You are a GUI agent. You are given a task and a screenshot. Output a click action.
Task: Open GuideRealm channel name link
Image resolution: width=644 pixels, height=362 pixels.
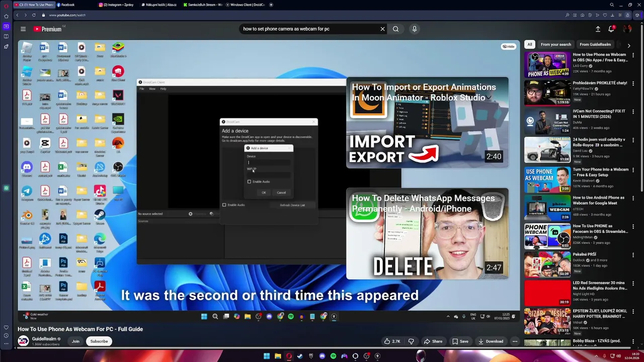click(44, 339)
